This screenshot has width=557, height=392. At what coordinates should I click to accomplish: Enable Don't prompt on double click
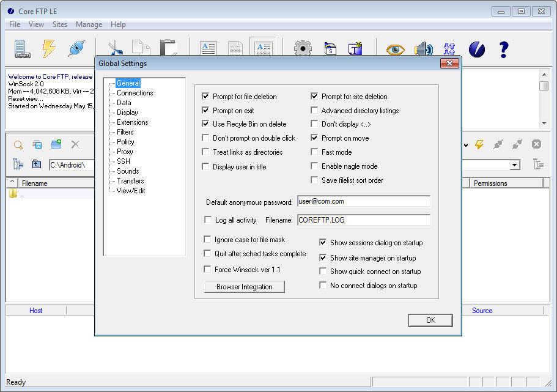[x=205, y=138]
